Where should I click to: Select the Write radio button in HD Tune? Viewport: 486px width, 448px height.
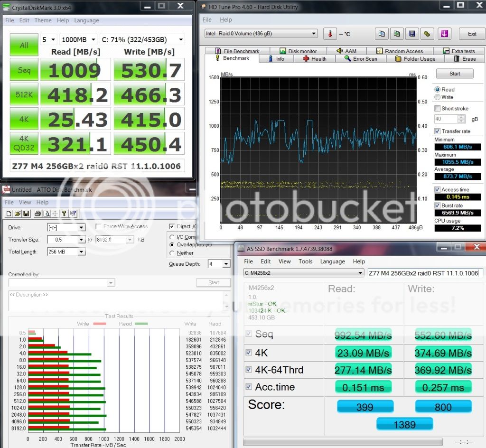[437, 97]
